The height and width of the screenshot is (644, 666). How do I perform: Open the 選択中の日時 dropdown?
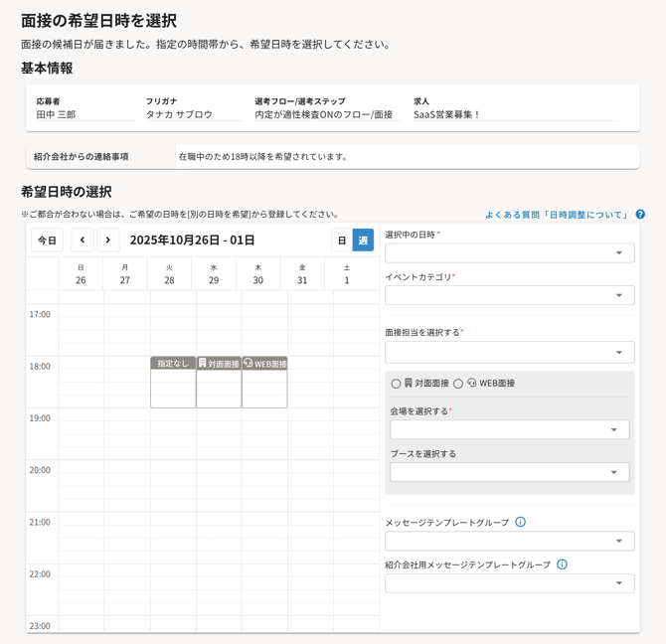[x=510, y=253]
